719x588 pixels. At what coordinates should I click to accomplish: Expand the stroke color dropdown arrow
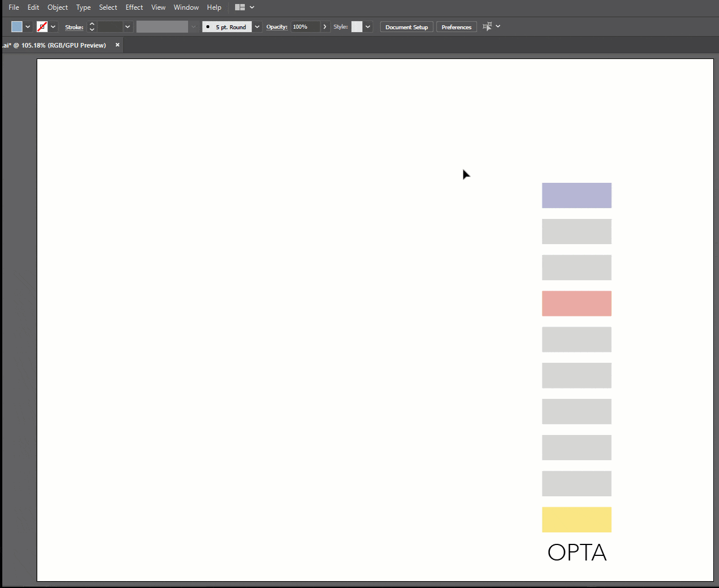53,27
